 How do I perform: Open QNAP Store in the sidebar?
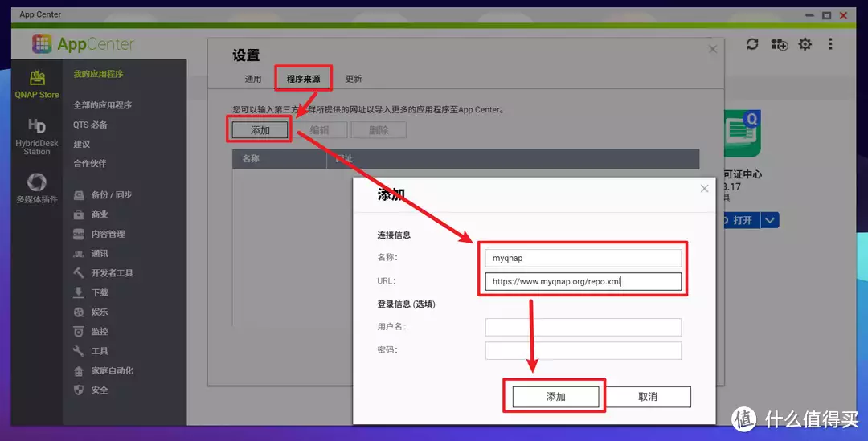37,84
